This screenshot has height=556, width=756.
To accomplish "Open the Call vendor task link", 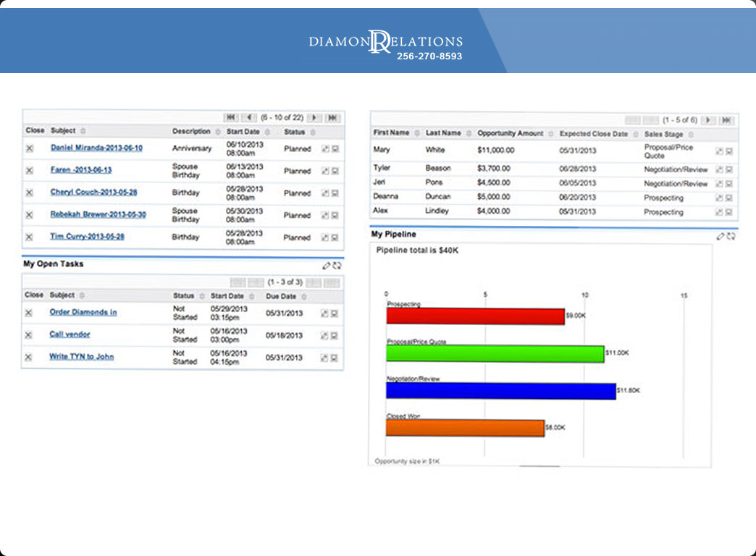I will click(x=70, y=334).
